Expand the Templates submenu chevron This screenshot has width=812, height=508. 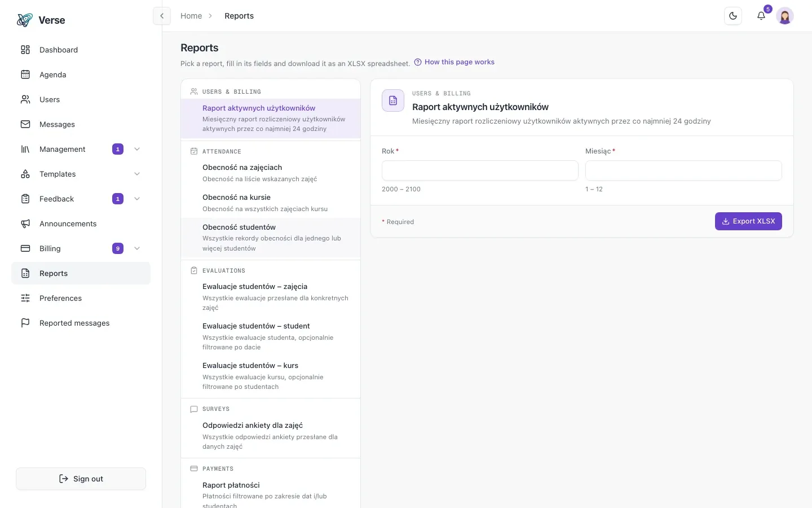point(137,174)
